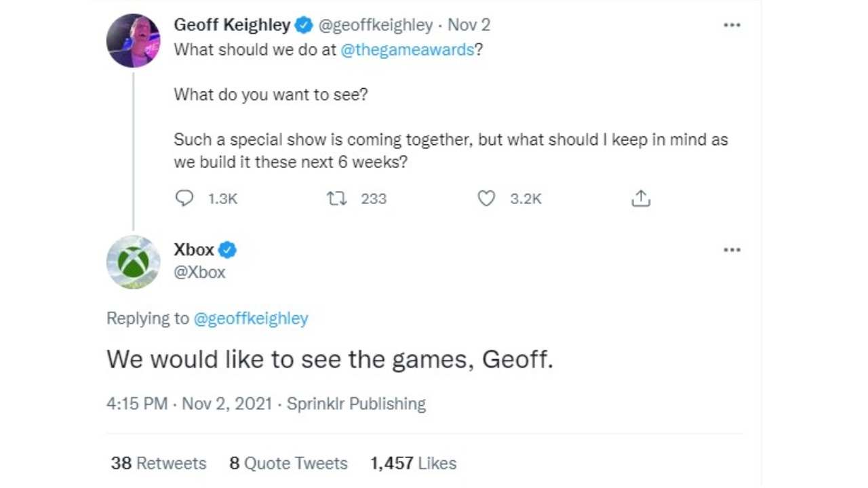Click the Xbox display name
The height and width of the screenshot is (488, 868).
point(194,249)
